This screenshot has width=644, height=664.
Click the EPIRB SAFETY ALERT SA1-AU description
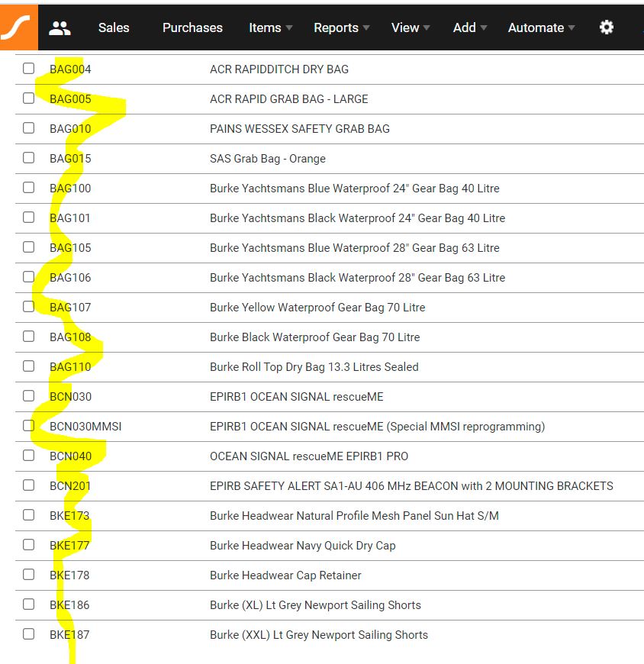click(x=411, y=486)
